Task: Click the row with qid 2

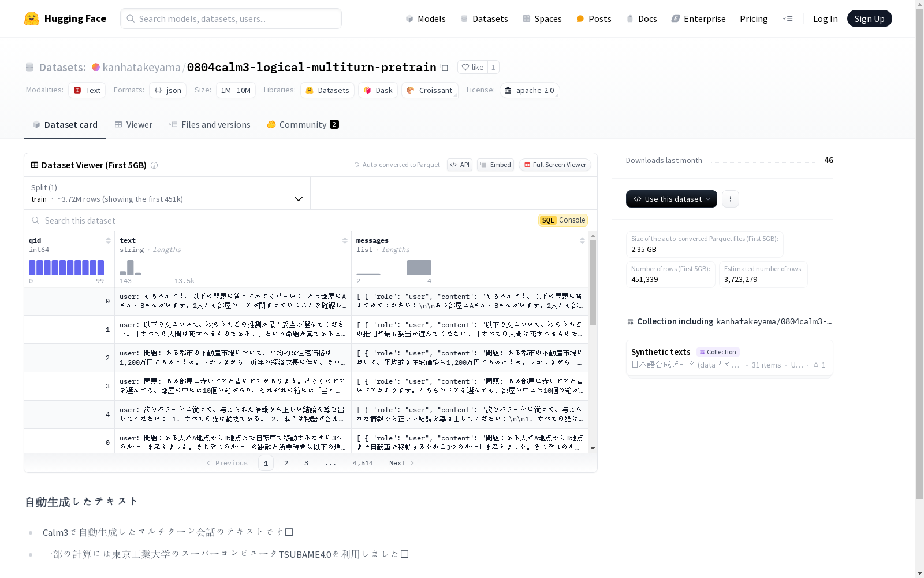Action: 306,358
